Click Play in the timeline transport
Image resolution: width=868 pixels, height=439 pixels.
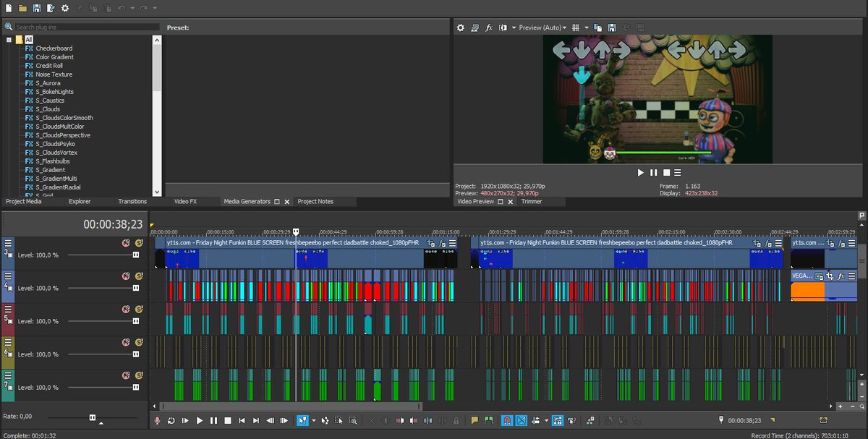point(200,420)
